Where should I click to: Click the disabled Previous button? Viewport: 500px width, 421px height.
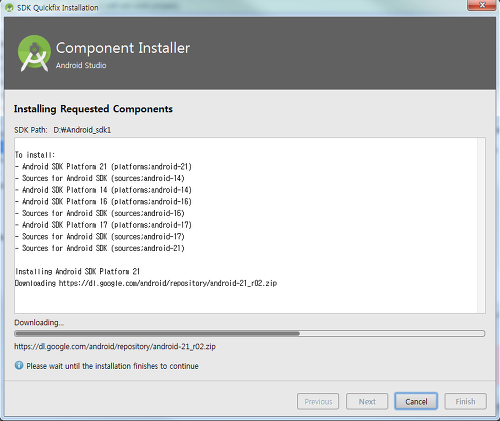(318, 401)
